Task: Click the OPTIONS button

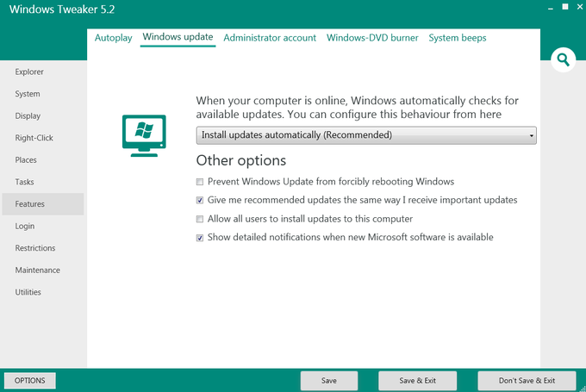Action: (30, 381)
